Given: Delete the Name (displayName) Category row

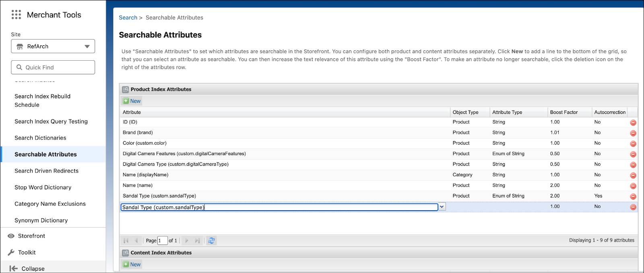Looking at the screenshot, I should [x=633, y=175].
